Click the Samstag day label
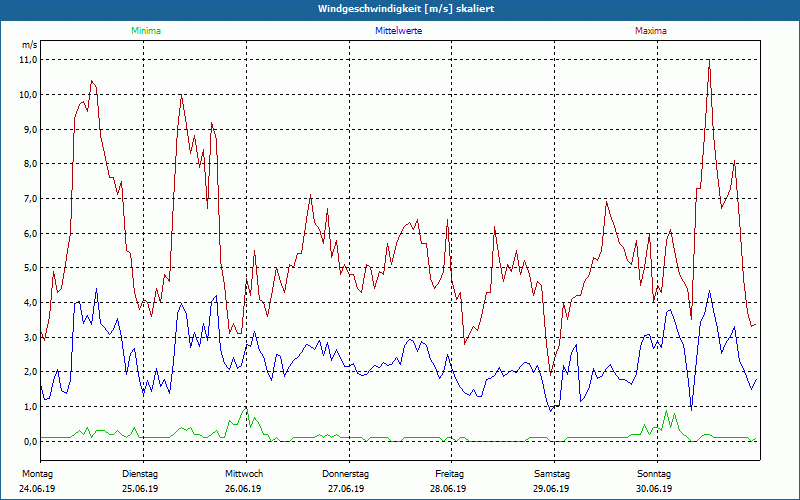 point(552,474)
